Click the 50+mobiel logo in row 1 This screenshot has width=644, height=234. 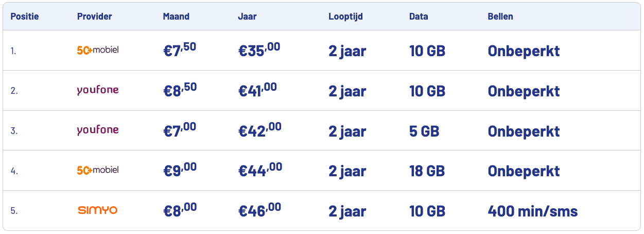pyautogui.click(x=97, y=51)
